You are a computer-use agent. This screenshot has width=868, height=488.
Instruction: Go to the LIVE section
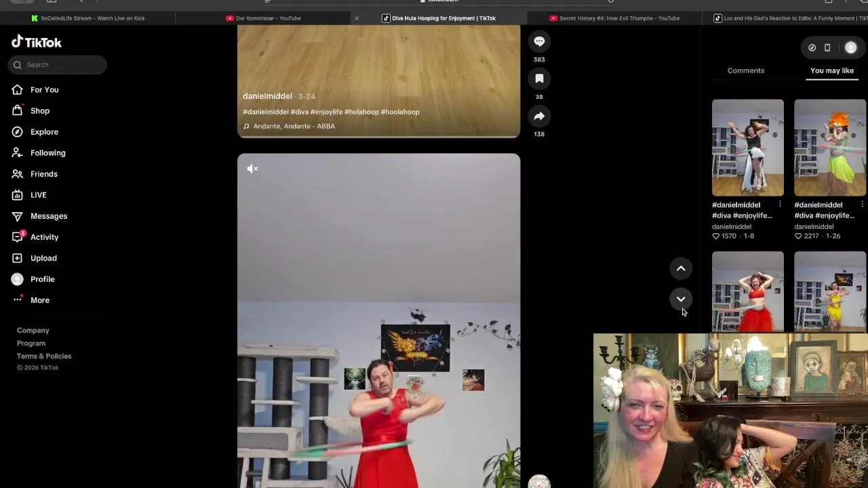(38, 195)
